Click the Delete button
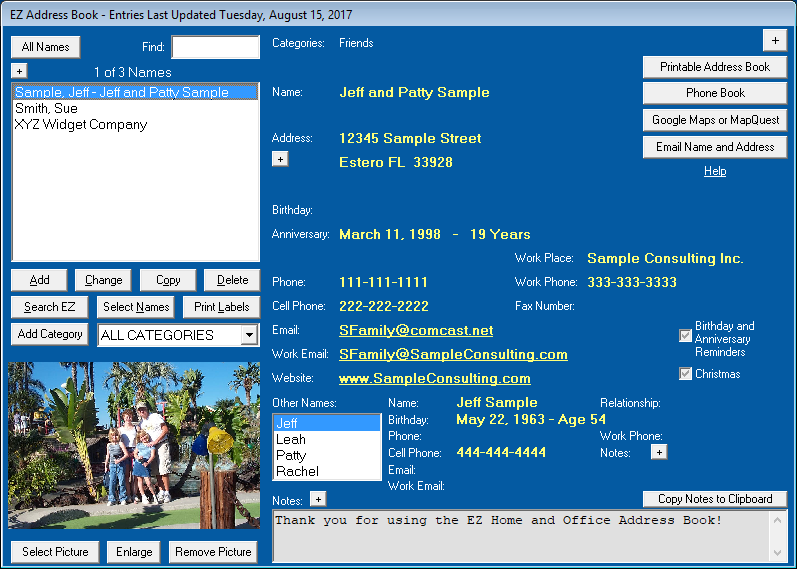This screenshot has height=569, width=797. (232, 280)
